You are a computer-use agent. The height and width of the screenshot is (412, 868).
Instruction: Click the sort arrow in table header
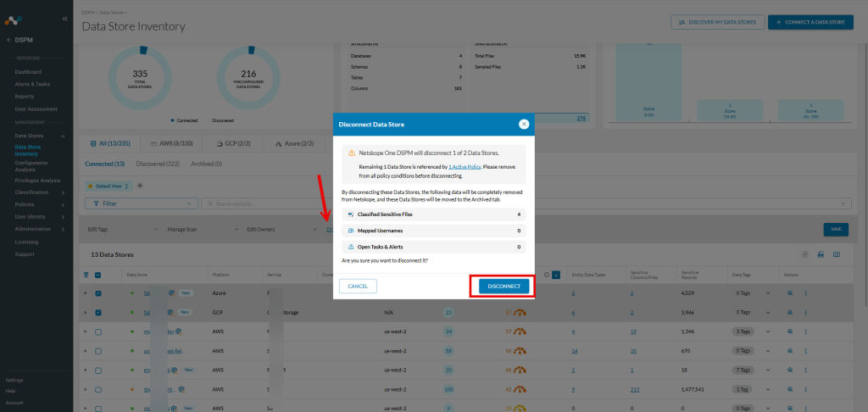pyautogui.click(x=556, y=275)
